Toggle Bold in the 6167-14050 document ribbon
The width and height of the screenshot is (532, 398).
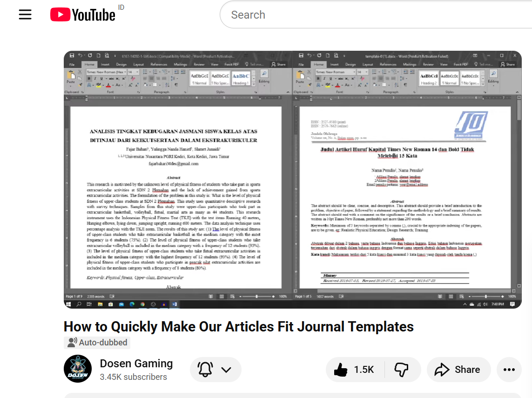pyautogui.click(x=89, y=79)
